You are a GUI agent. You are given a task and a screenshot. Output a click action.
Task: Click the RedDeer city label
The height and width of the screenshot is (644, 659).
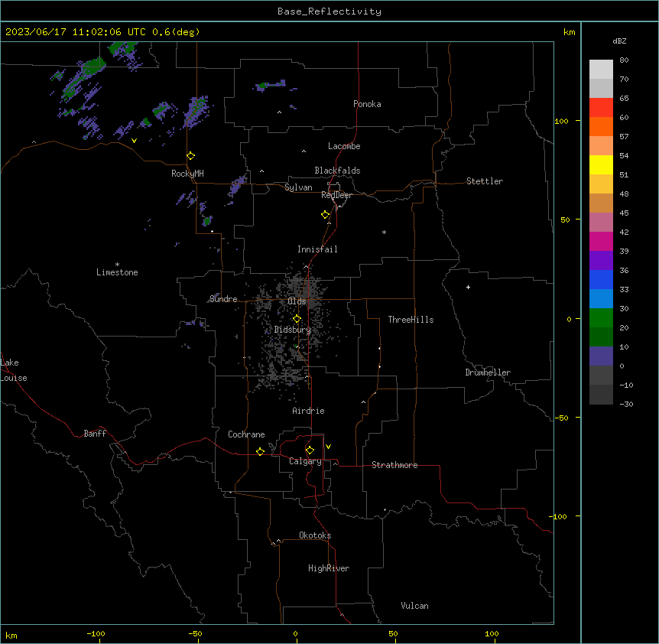pyautogui.click(x=336, y=195)
